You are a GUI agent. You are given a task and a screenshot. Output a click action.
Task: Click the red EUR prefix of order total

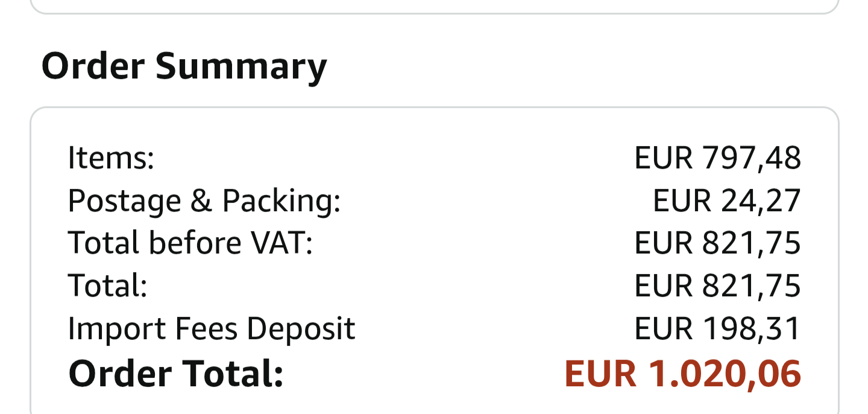[x=600, y=373]
